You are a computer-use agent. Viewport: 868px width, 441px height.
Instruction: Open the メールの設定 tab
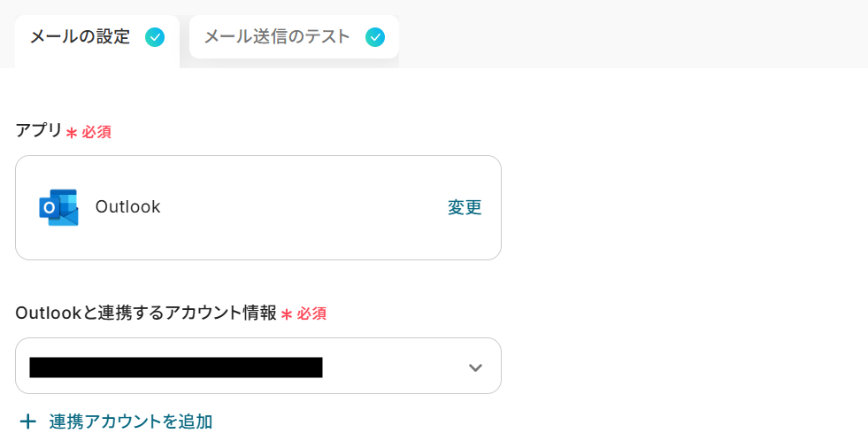[80, 37]
